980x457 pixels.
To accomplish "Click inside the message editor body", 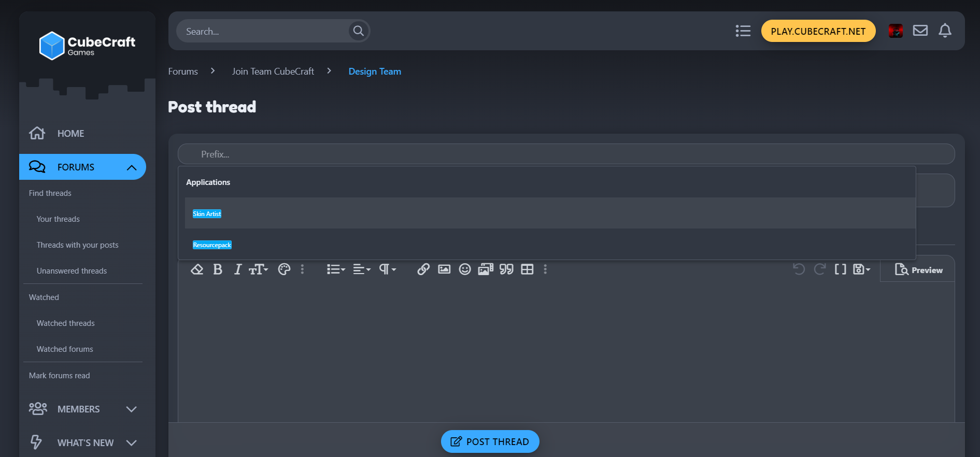I will click(566, 352).
